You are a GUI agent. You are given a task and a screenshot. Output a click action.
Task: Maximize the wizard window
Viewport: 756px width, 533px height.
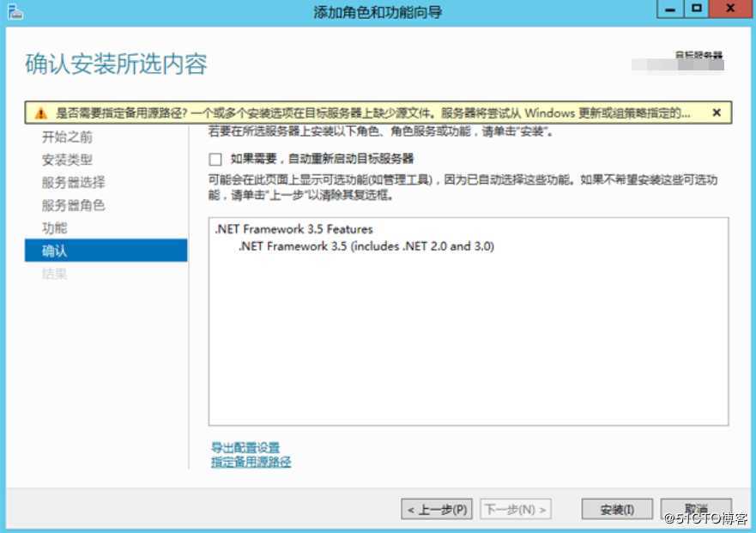(697, 10)
